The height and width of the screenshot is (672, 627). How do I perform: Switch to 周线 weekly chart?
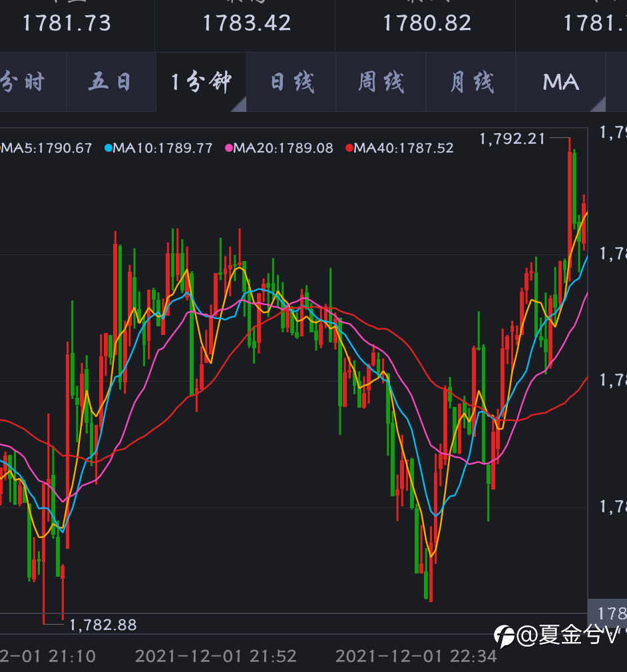(381, 82)
